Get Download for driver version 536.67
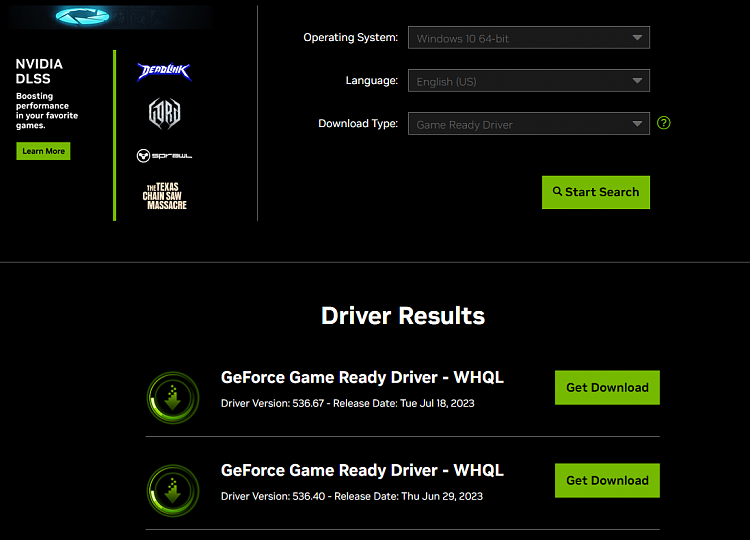Screen dimensions: 750x540 pos(607,387)
